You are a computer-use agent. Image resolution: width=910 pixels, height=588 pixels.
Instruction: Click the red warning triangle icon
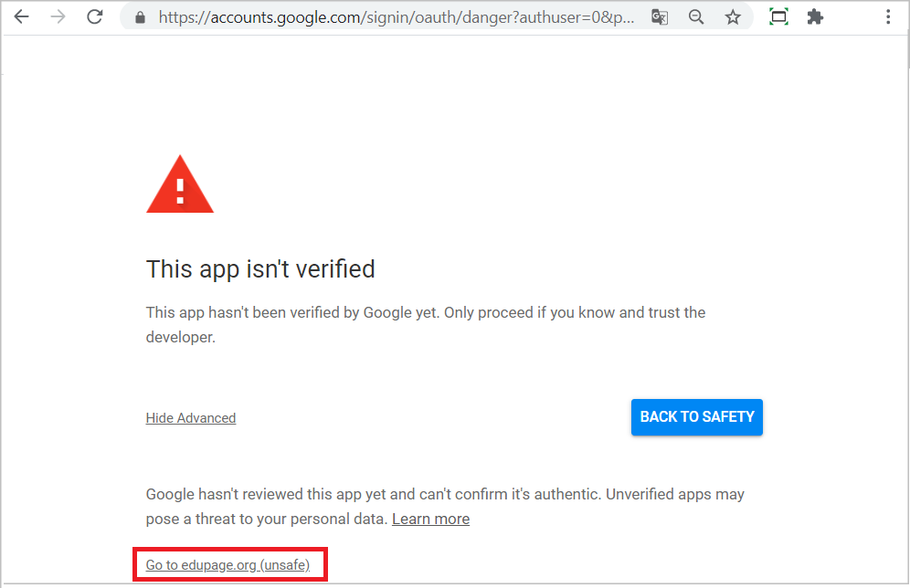180,184
